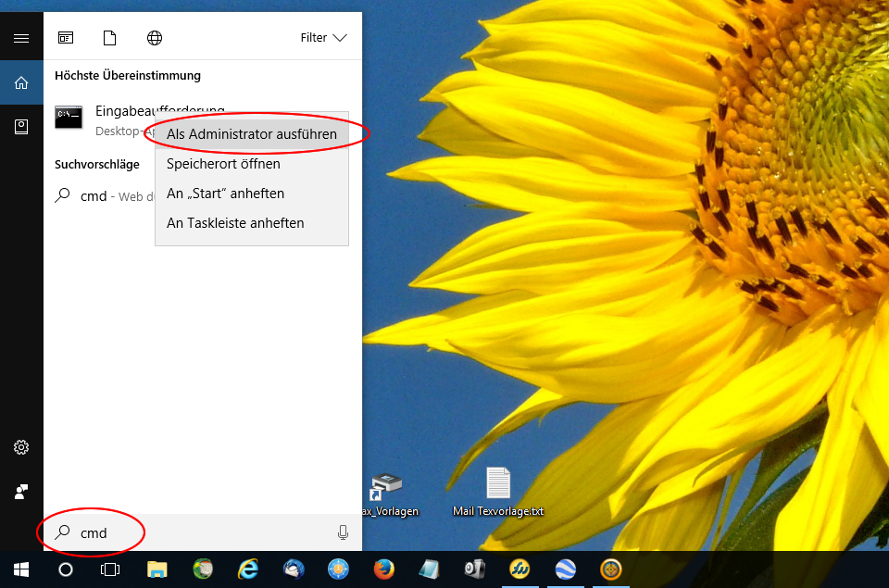
Task: Open the Notebook icon in sidebar
Action: coord(21,127)
